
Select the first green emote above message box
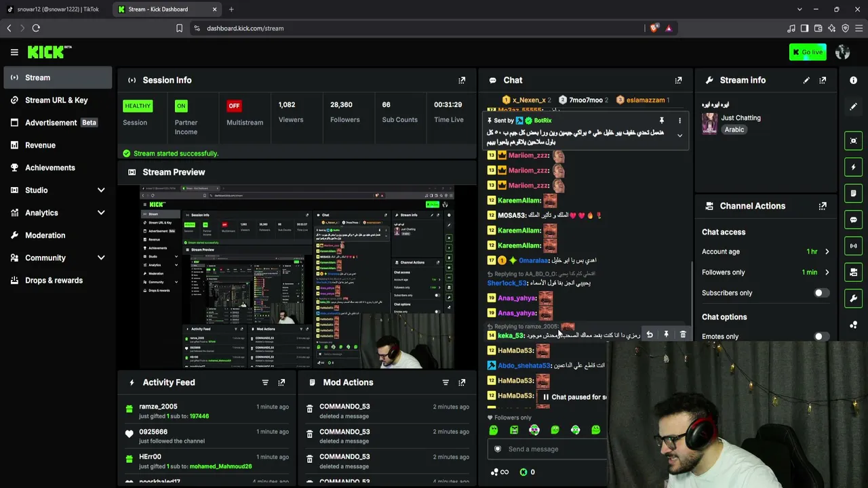pyautogui.click(x=494, y=430)
